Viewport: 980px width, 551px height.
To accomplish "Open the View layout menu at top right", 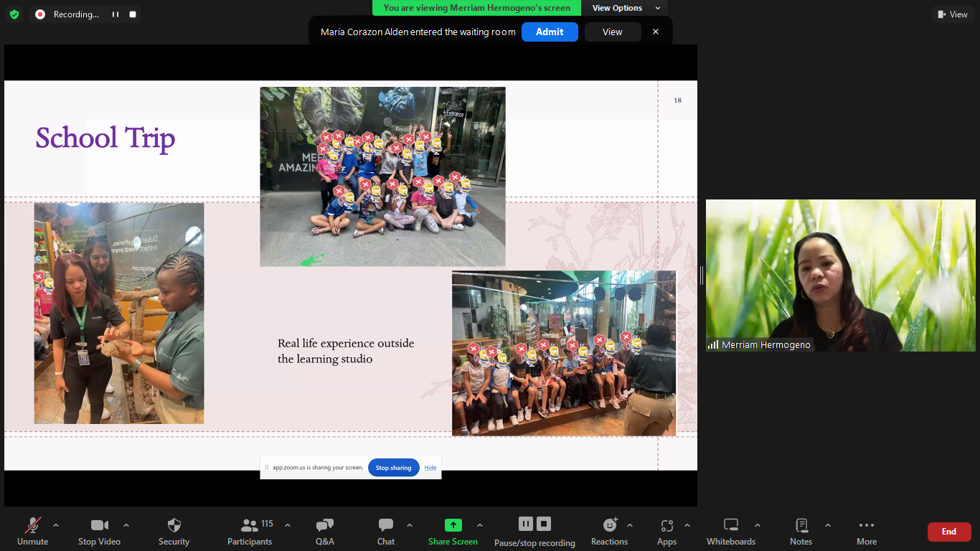I will tap(953, 14).
